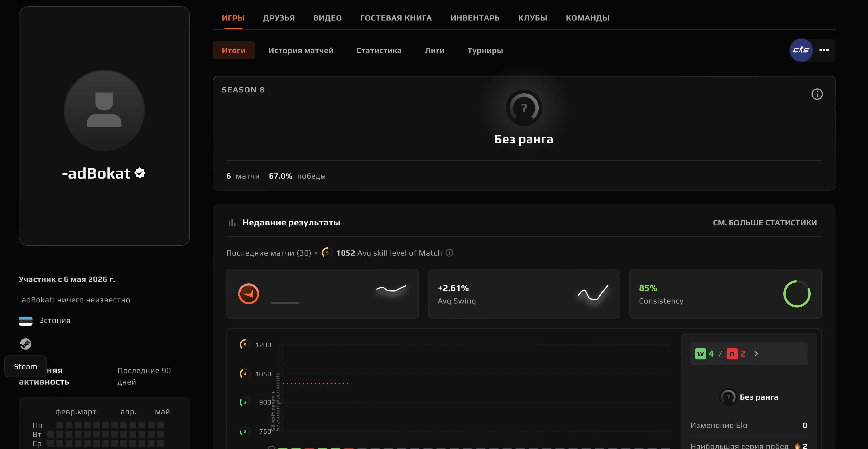Open the Avg Swing stats card
This screenshot has height=449, width=868.
click(524, 294)
